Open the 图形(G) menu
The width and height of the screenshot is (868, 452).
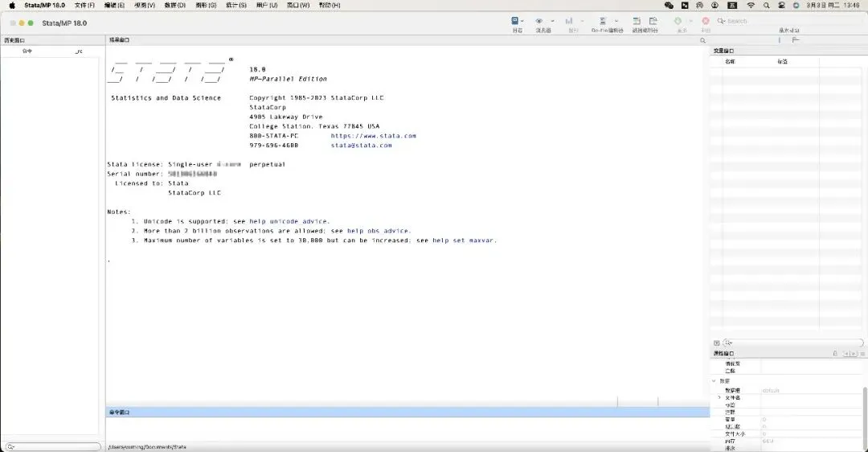[x=206, y=5]
